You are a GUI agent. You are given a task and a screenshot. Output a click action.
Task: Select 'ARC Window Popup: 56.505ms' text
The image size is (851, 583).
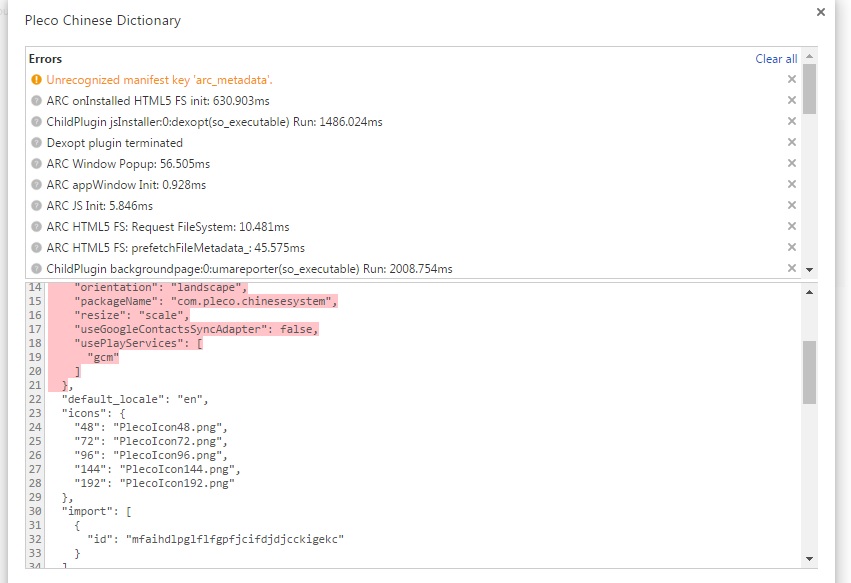pyautogui.click(x=128, y=164)
